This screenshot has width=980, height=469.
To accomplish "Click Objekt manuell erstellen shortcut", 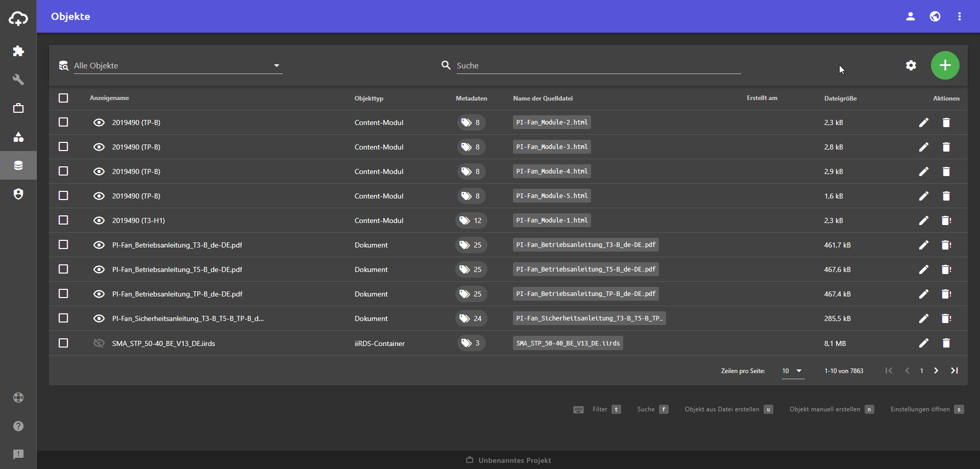I will [832, 409].
